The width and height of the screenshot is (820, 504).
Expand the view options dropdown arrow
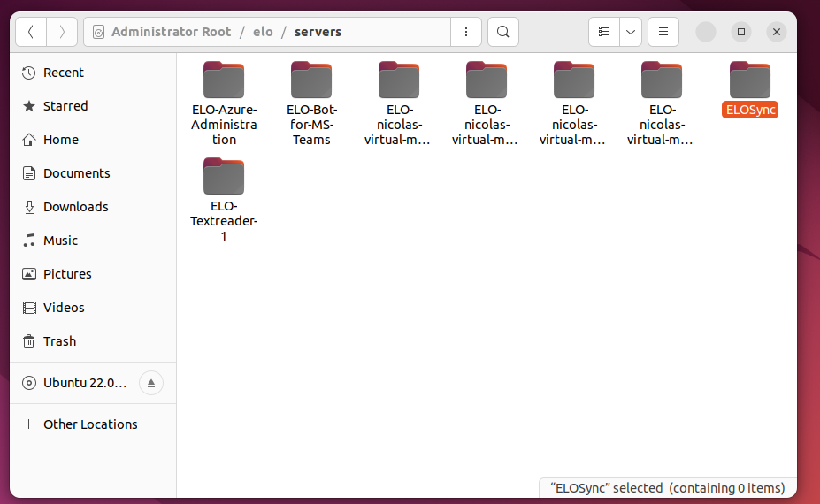coord(631,32)
